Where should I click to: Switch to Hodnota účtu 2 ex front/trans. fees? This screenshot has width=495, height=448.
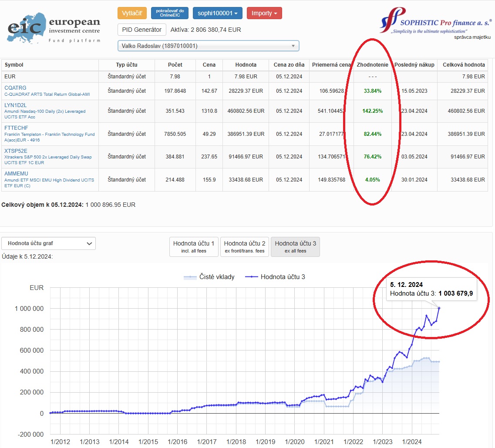click(245, 247)
